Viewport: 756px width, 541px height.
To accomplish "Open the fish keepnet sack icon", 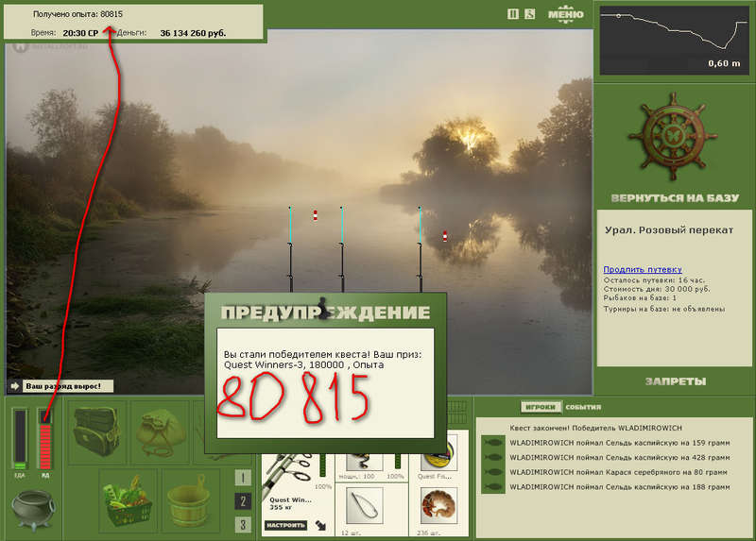I will tap(160, 432).
